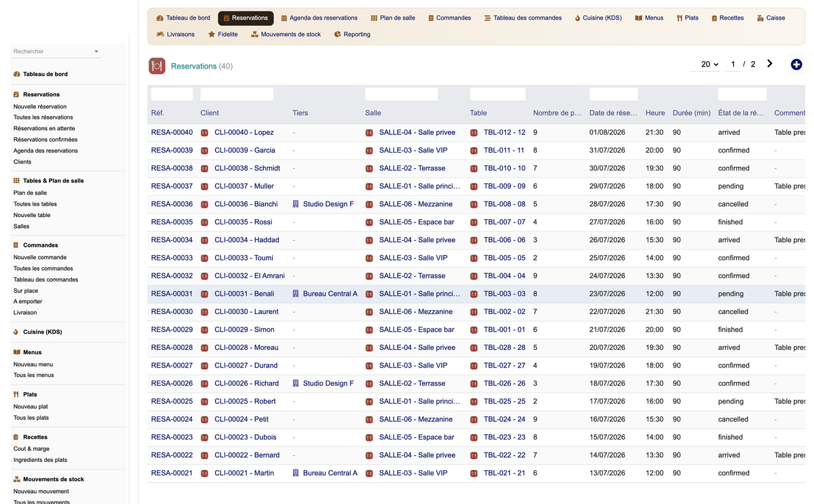Image resolution: width=814 pixels, height=504 pixels.
Task: Open table link TBL-003 - 03
Action: pyautogui.click(x=505, y=294)
